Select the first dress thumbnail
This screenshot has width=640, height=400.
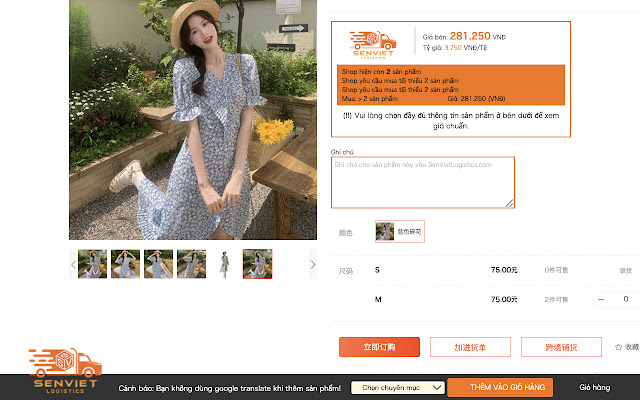[93, 264]
